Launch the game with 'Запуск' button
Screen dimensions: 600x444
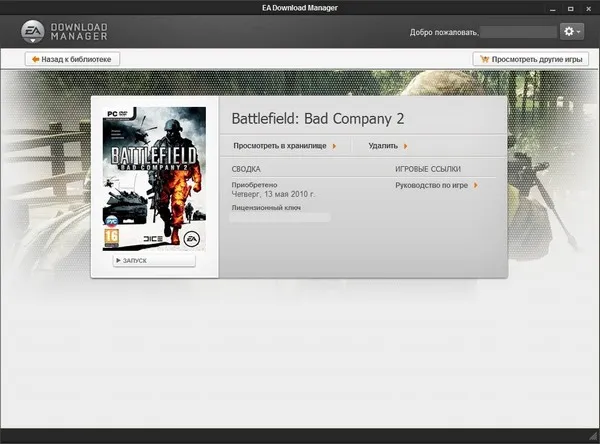tap(155, 261)
